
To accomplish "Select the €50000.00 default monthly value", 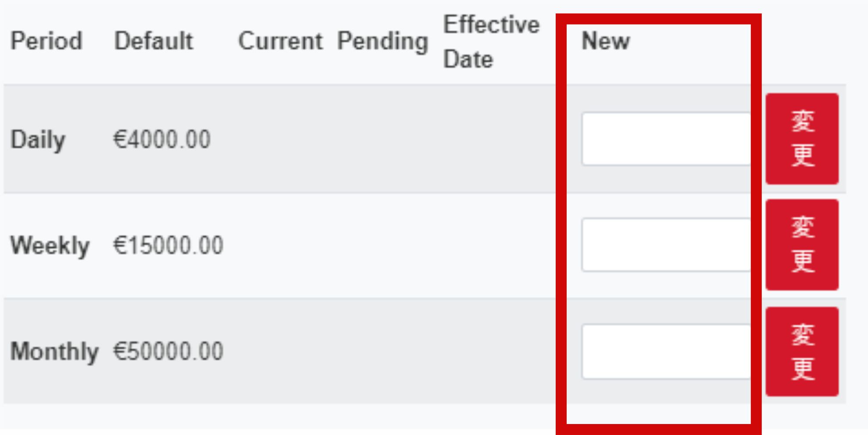I will pyautogui.click(x=168, y=352).
